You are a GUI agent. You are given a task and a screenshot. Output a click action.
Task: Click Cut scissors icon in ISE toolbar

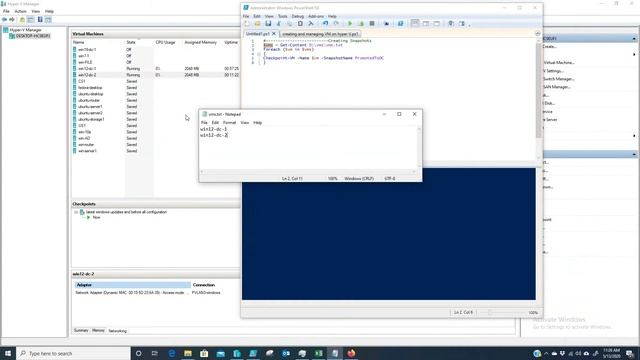279,24
